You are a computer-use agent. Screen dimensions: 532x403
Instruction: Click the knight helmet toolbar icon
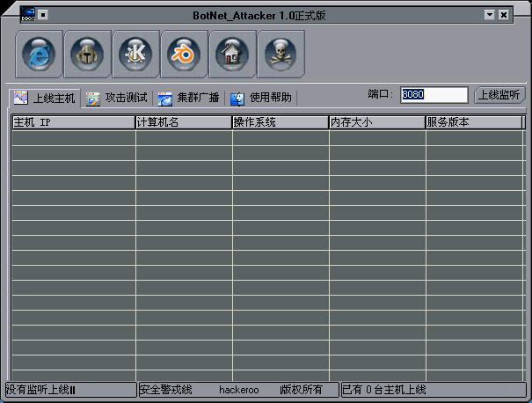coord(88,53)
